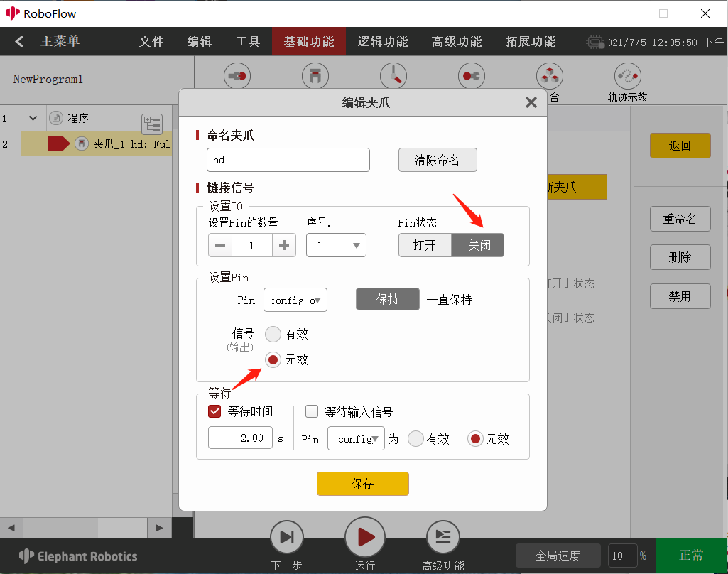Select the 轨迹示教 trajectory icon
Viewport: 728px width, 574px height.
coord(628,76)
